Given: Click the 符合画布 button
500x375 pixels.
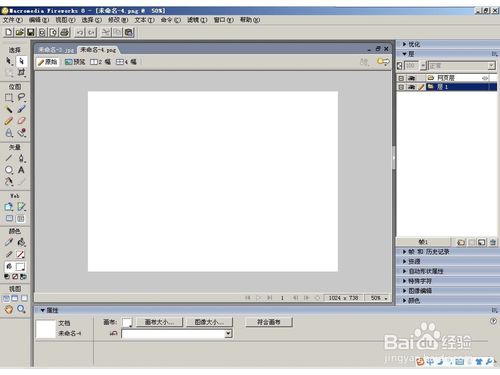Looking at the screenshot, I should tap(269, 322).
